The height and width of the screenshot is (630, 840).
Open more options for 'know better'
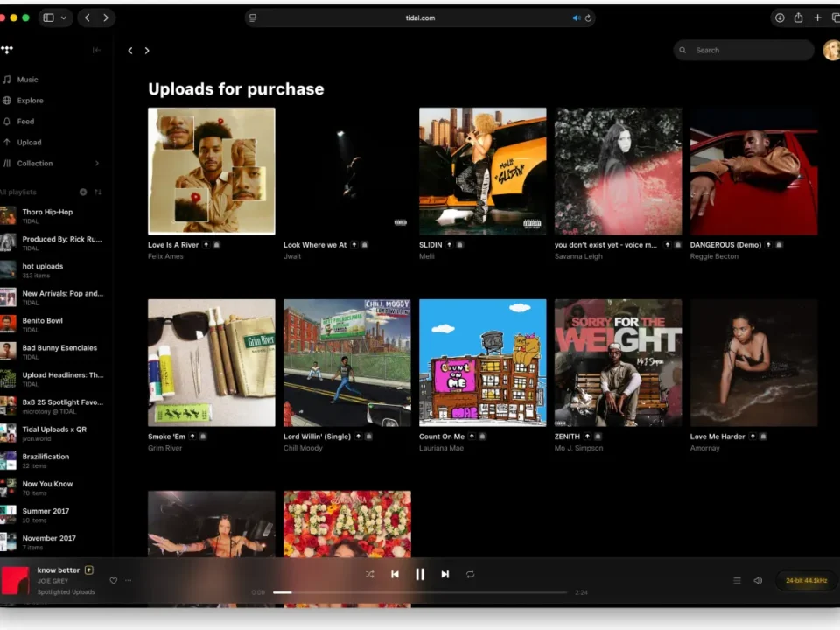click(x=129, y=581)
